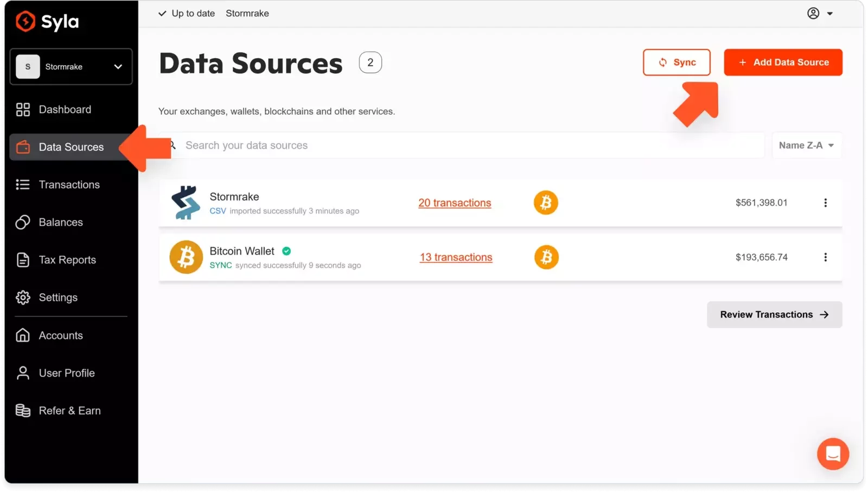Click the Dashboard grid icon
The image size is (868, 492).
point(23,110)
